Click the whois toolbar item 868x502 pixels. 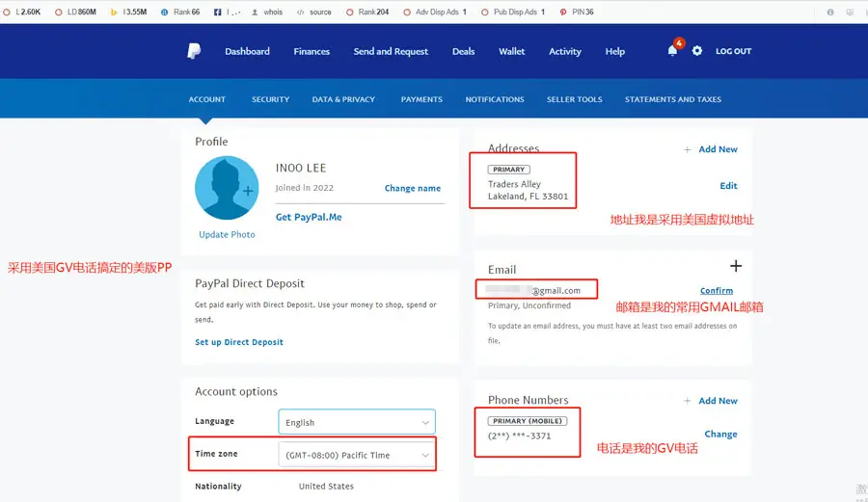(x=267, y=12)
